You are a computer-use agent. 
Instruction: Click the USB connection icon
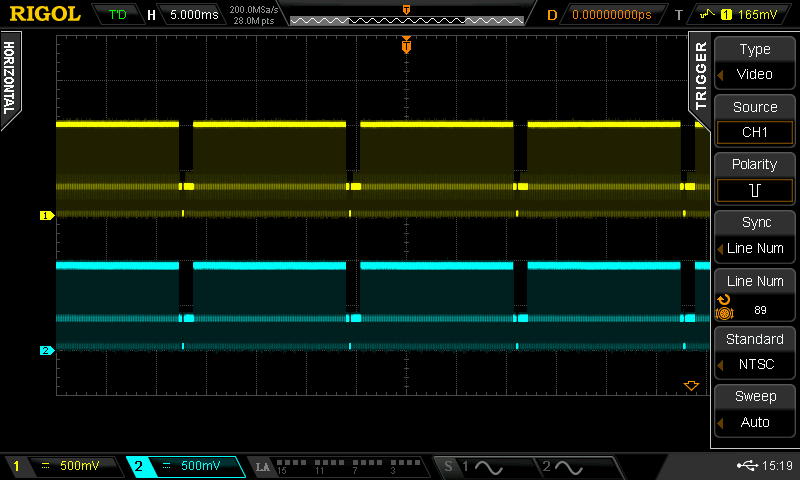point(744,466)
